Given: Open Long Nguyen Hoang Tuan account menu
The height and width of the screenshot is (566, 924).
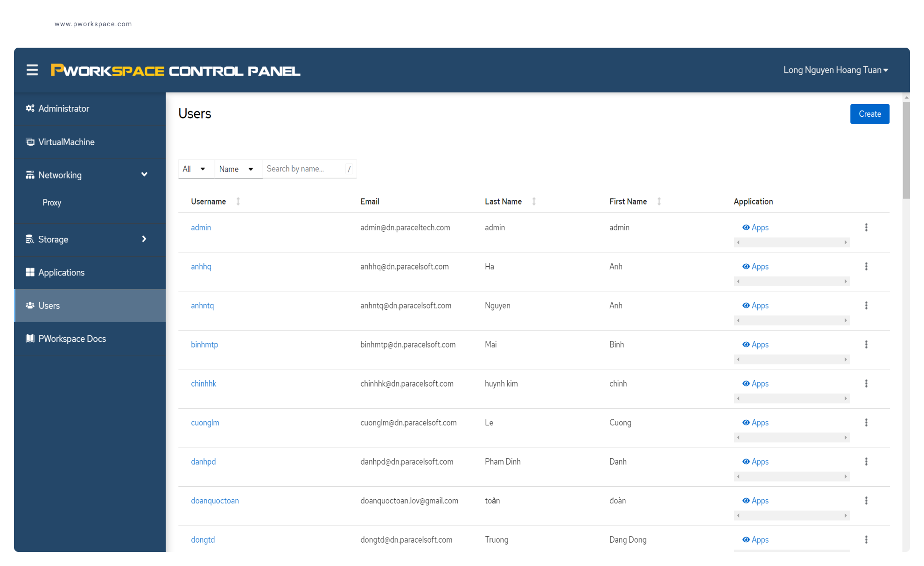Looking at the screenshot, I should [835, 70].
